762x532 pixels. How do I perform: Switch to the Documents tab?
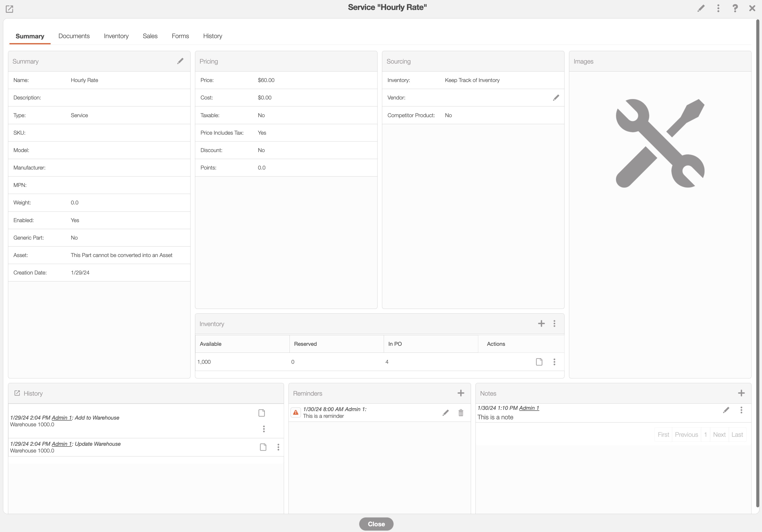[74, 36]
